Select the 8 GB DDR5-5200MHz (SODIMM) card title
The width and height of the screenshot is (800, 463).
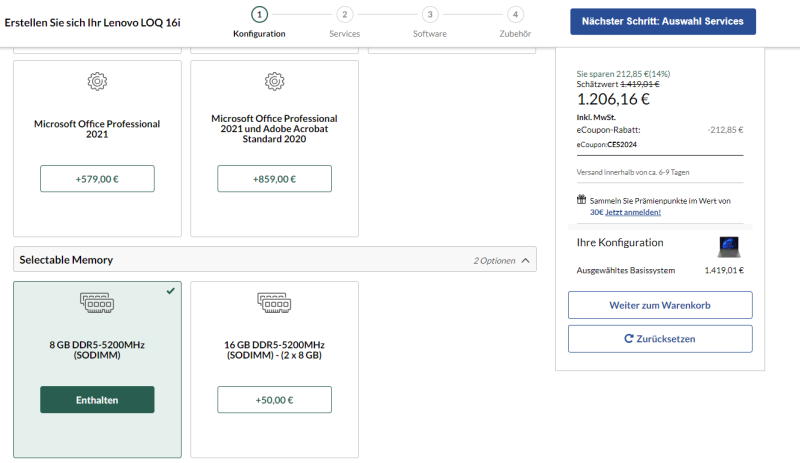[x=97, y=350]
